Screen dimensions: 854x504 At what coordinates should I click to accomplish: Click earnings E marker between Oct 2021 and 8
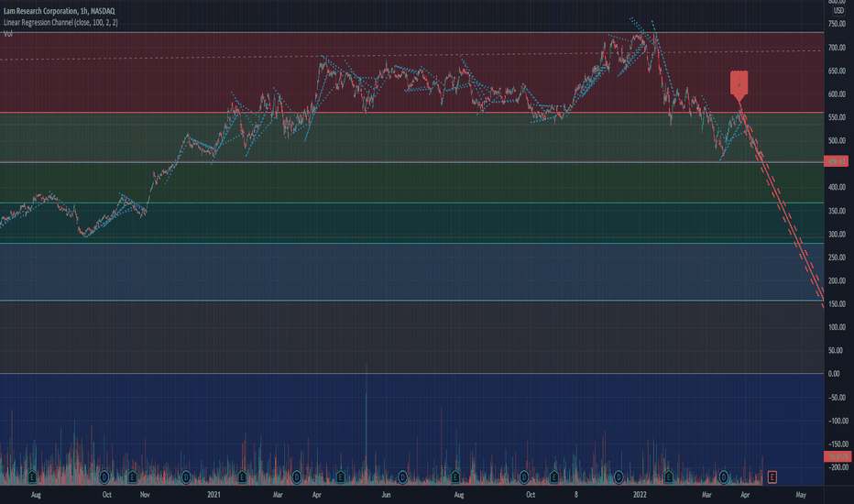[553, 477]
